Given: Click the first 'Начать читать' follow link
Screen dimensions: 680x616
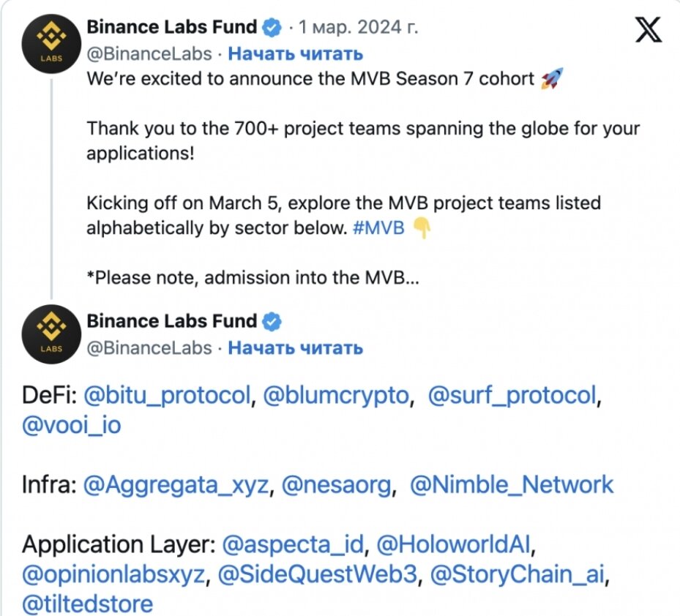Looking at the screenshot, I should click(295, 53).
